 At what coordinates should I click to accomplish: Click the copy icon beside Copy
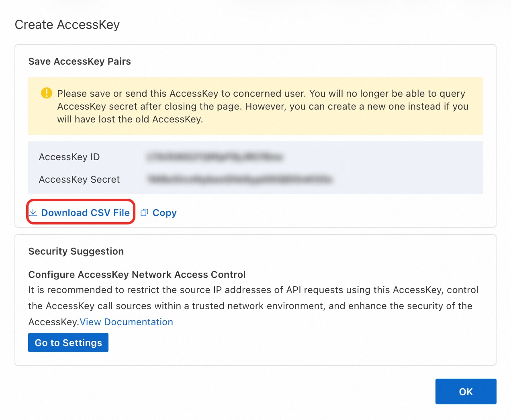click(145, 212)
